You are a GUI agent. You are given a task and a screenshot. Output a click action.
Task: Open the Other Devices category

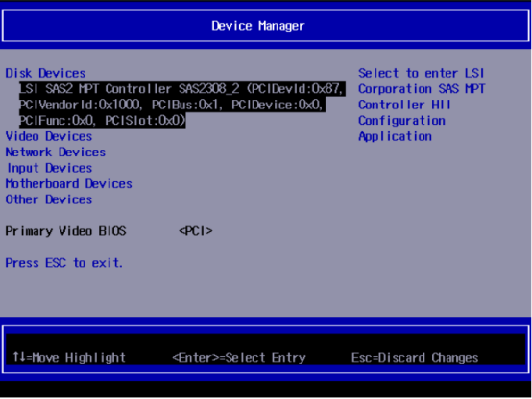click(x=49, y=199)
